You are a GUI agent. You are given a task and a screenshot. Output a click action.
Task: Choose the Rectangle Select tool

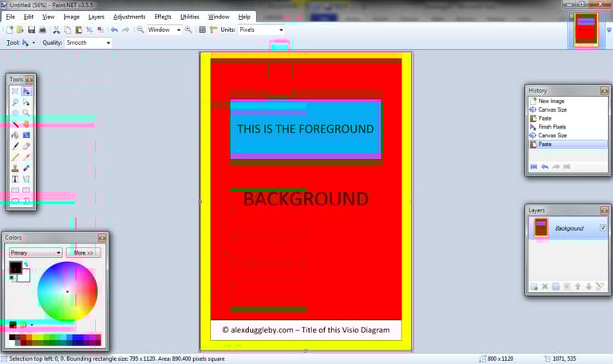point(15,92)
